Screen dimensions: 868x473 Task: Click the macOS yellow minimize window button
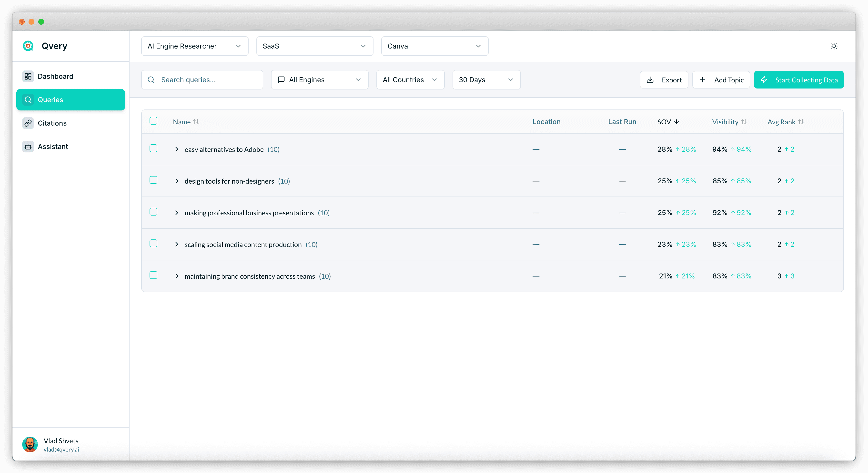tap(31, 21)
